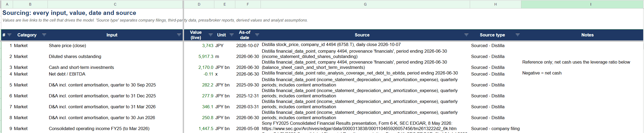Click the D&A value 282.2

[x=208, y=85]
